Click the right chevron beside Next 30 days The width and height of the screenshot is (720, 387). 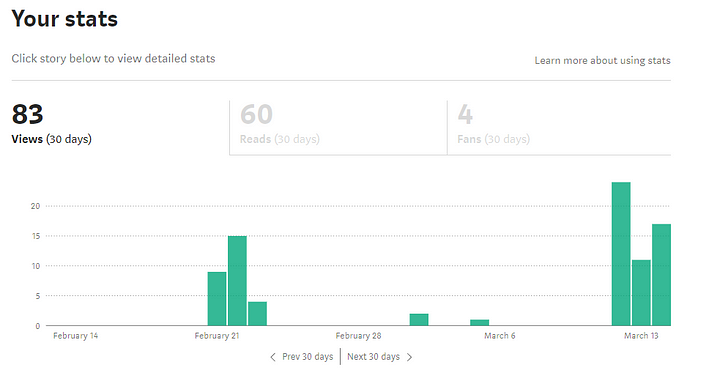pos(410,357)
